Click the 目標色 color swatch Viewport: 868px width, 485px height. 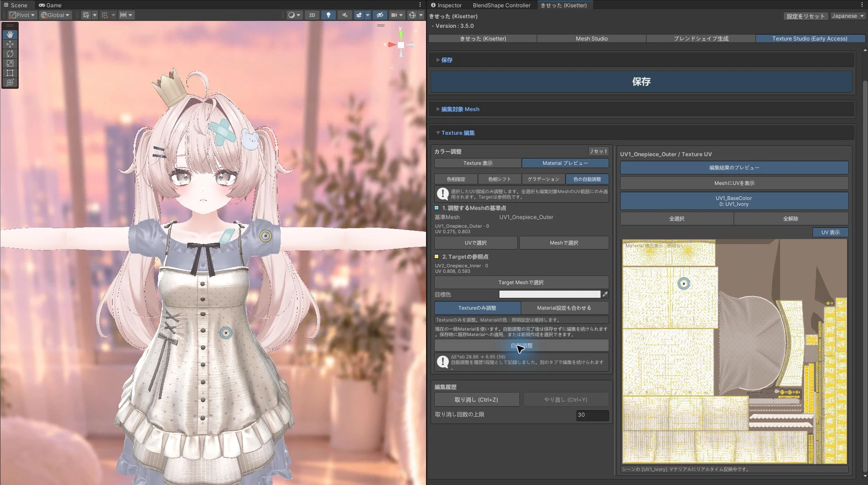tap(550, 294)
